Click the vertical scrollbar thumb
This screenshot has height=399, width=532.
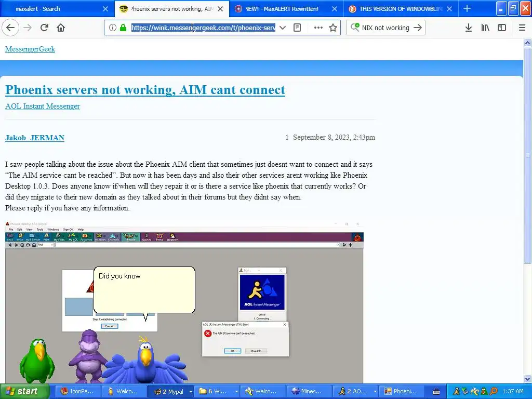point(527,155)
